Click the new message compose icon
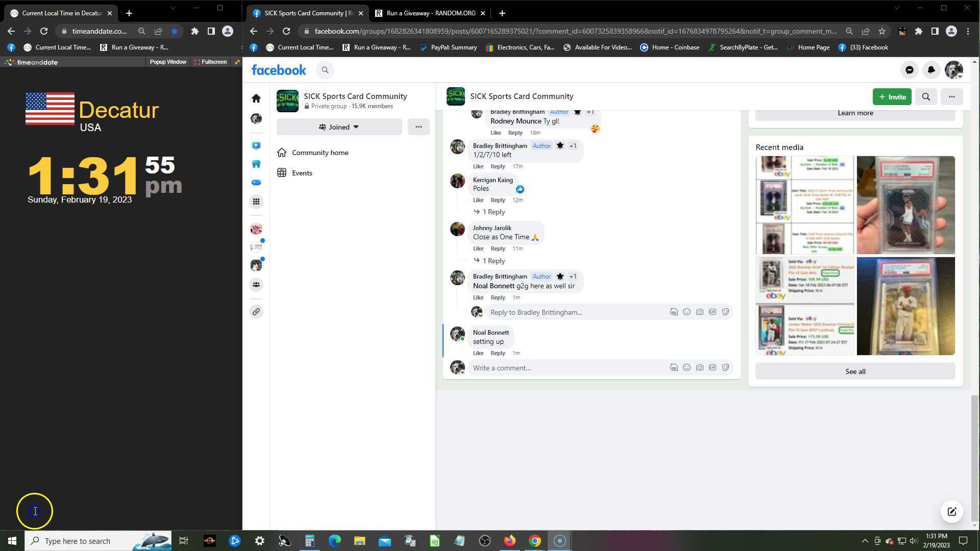The image size is (980, 551). (951, 512)
